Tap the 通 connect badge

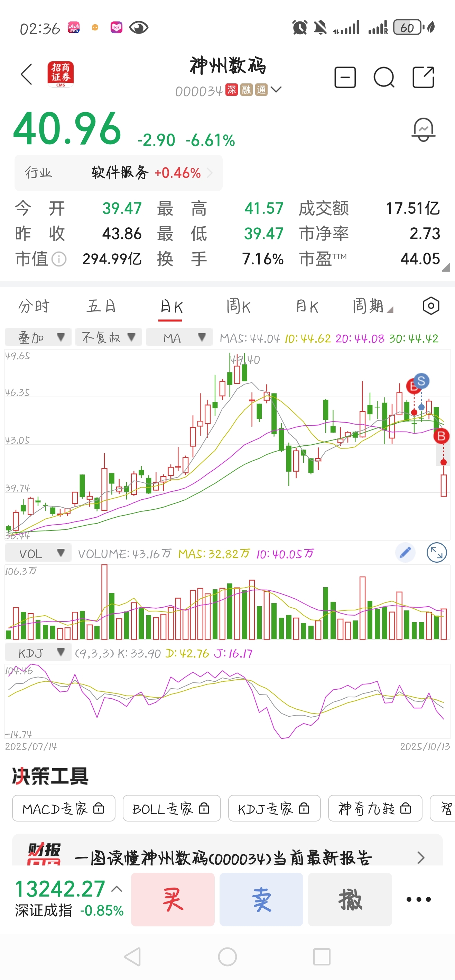click(261, 90)
